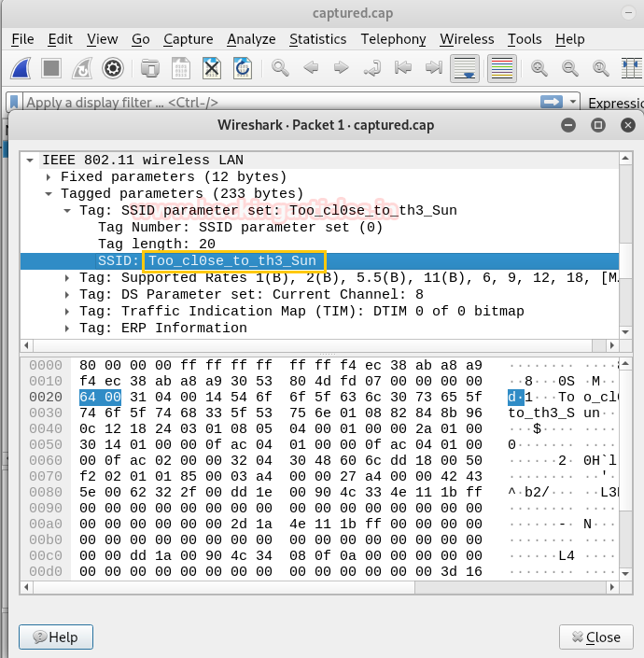Screen dimensions: 644x658
Task: Restart current capture icon
Action: [82, 68]
